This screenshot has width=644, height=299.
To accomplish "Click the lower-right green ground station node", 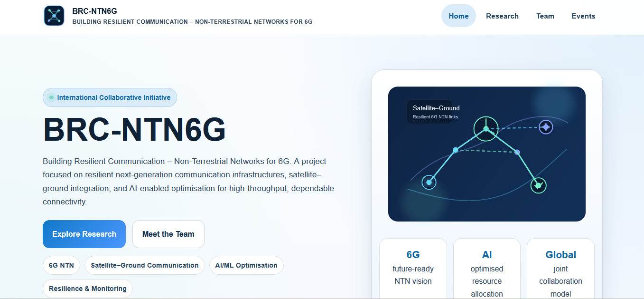I will coord(538,185).
